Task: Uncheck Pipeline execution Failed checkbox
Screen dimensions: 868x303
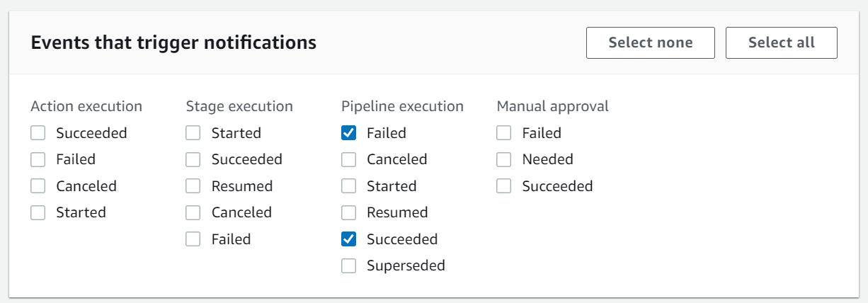Action: [348, 133]
